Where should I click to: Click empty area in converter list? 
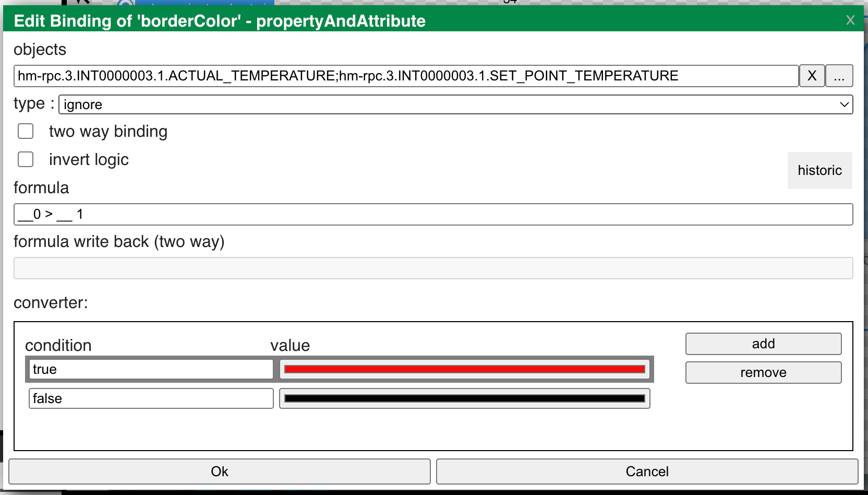pos(339,431)
